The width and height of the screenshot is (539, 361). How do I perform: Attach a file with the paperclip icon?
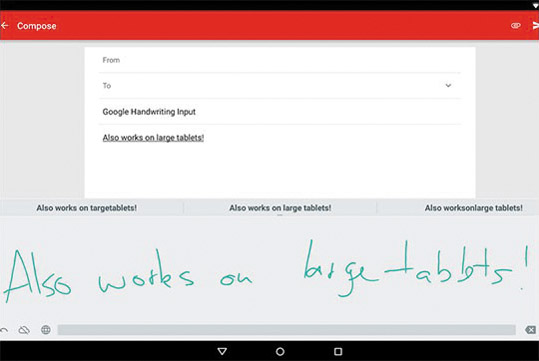click(x=515, y=25)
